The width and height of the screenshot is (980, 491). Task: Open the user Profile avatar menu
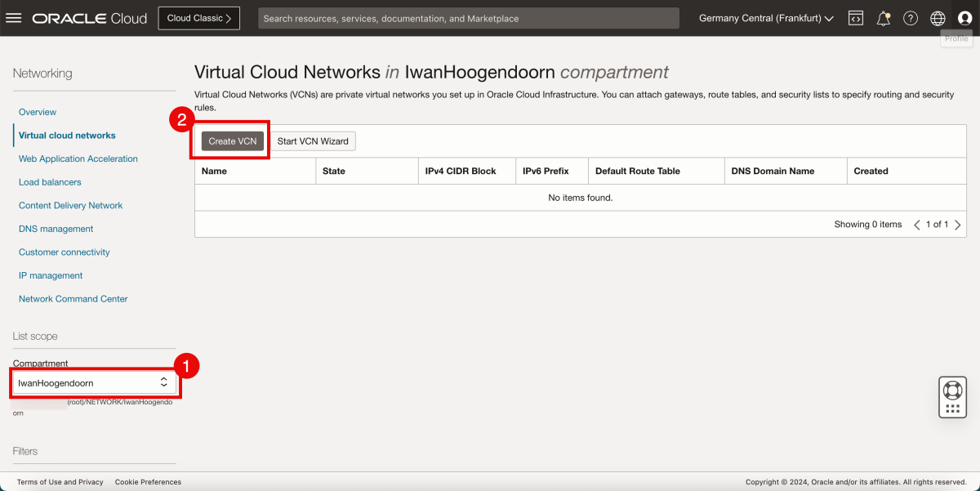(x=964, y=17)
